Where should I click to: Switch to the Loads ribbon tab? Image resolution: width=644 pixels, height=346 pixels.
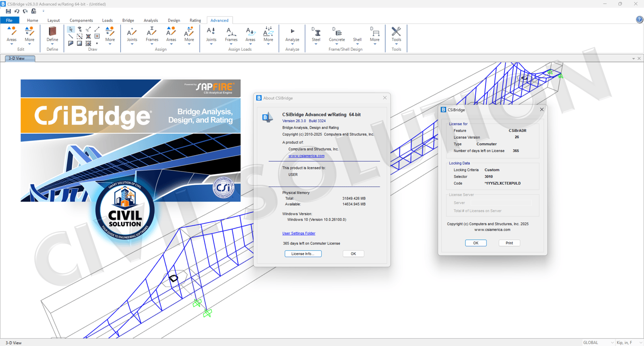click(x=107, y=20)
